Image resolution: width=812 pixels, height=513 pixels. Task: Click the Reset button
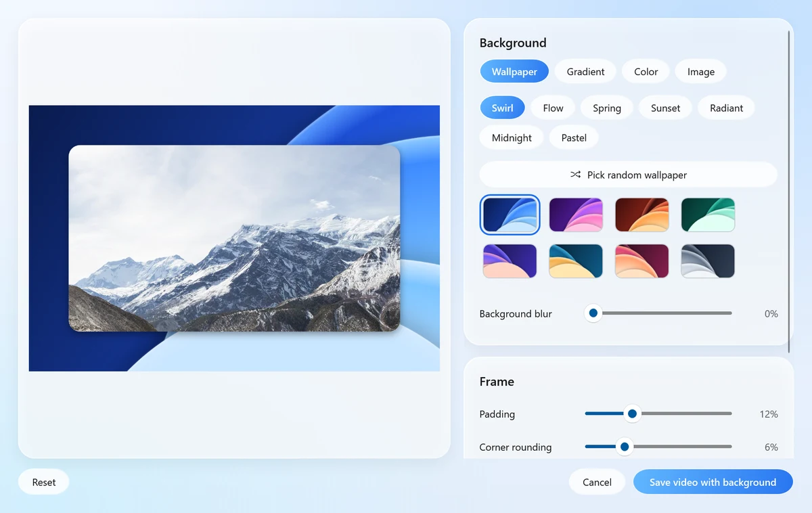coord(44,482)
